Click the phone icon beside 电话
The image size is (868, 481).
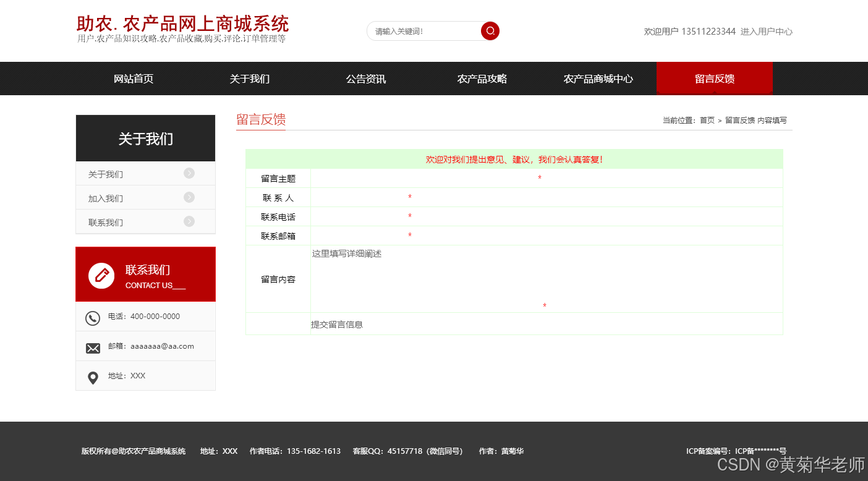point(93,318)
